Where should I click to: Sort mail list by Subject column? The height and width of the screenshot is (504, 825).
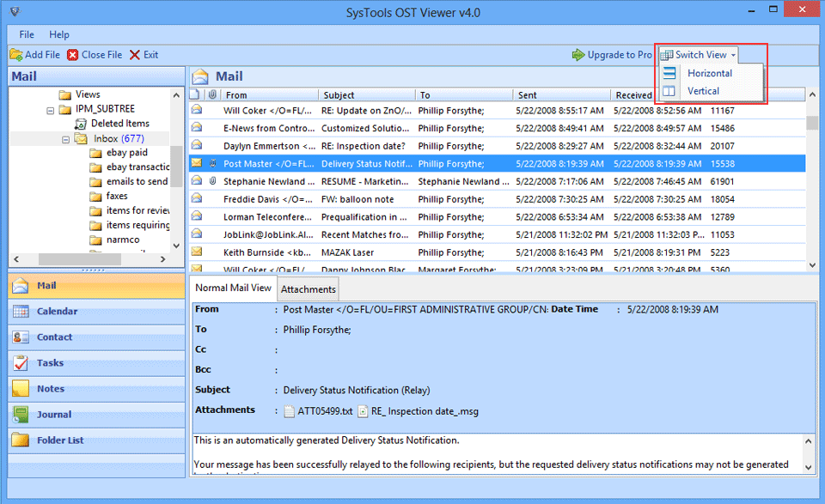pyautogui.click(x=367, y=95)
